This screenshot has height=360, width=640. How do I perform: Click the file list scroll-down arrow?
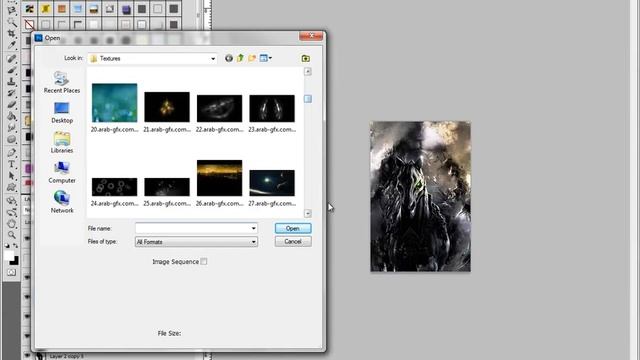[x=308, y=213]
